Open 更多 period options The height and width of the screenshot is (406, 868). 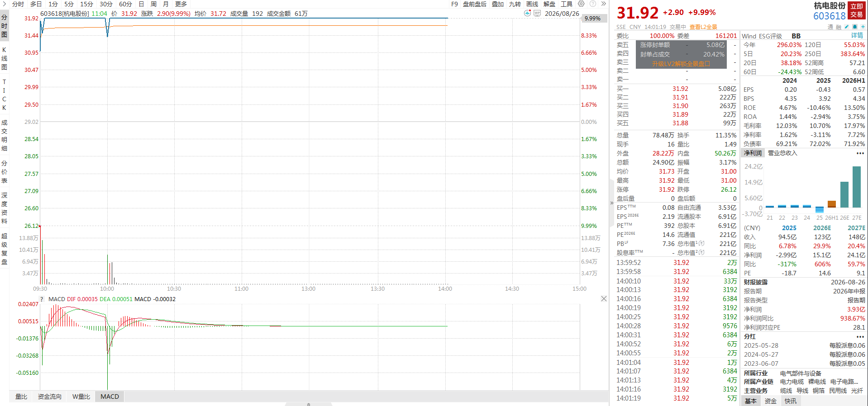tap(181, 4)
